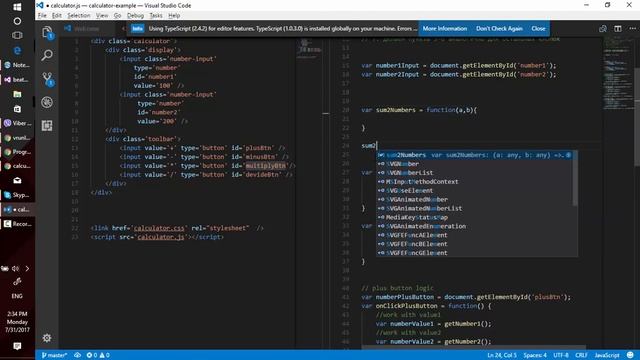Select the SVGNumberList suggestion

point(473,173)
